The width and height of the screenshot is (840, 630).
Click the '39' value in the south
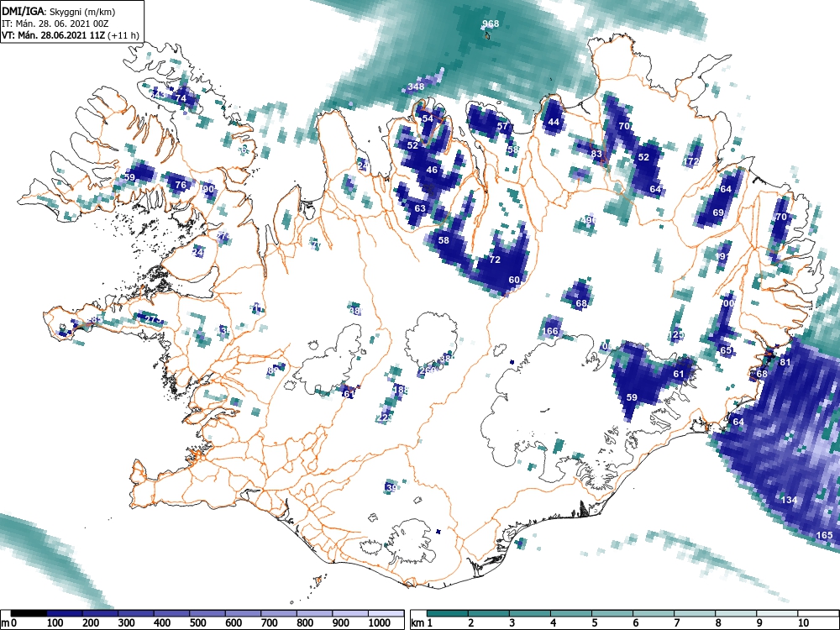pos(391,487)
